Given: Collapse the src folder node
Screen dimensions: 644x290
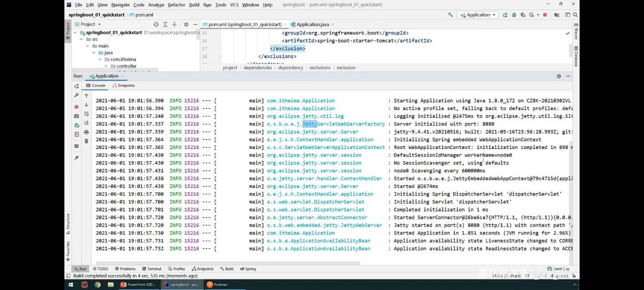Looking at the screenshot, I should (x=82, y=39).
